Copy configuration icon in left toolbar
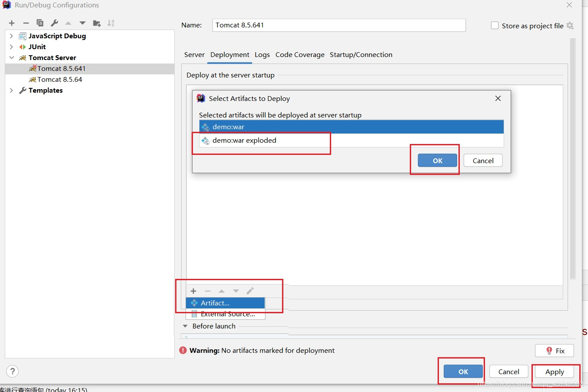 [x=40, y=23]
